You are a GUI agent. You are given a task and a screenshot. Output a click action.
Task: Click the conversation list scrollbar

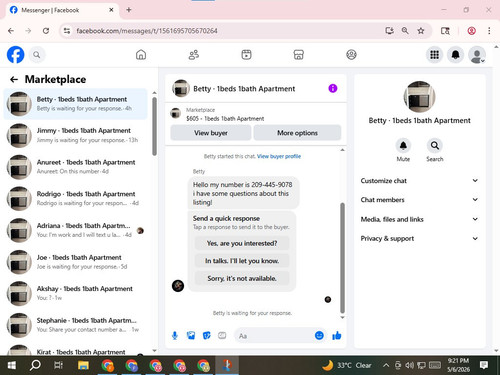[x=154, y=127]
